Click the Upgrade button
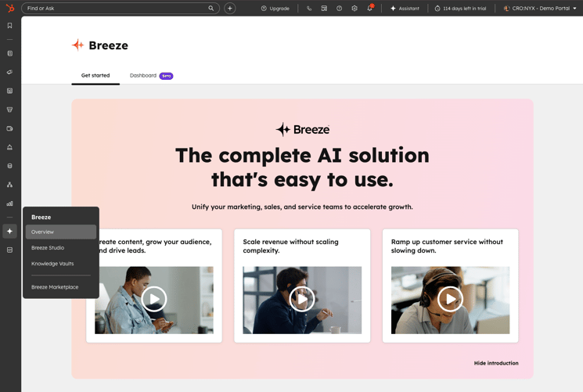The image size is (583, 392). click(275, 8)
